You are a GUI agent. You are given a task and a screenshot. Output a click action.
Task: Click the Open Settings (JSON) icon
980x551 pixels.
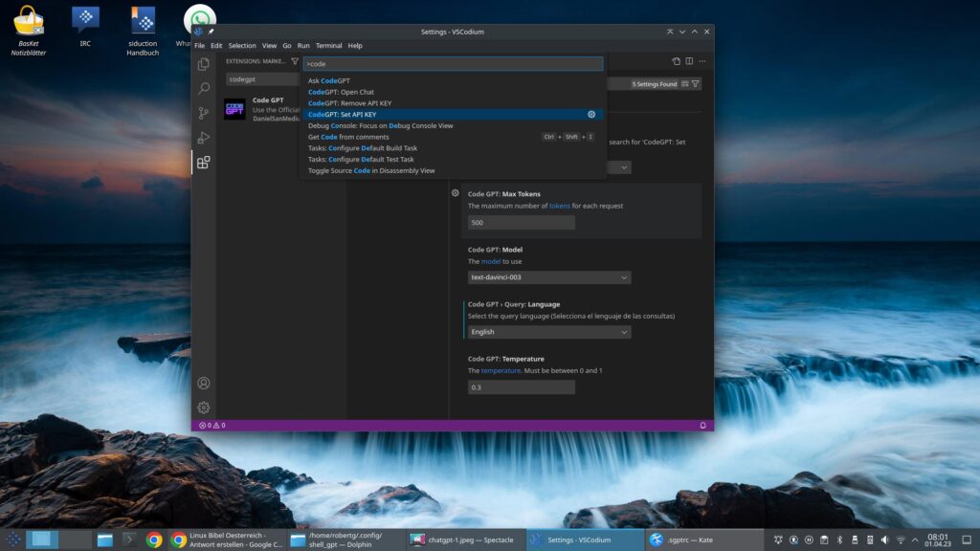coord(677,61)
